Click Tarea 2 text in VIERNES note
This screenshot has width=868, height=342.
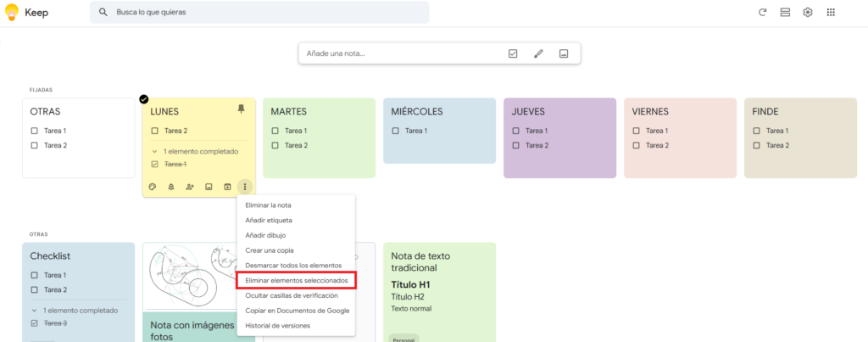tap(658, 145)
